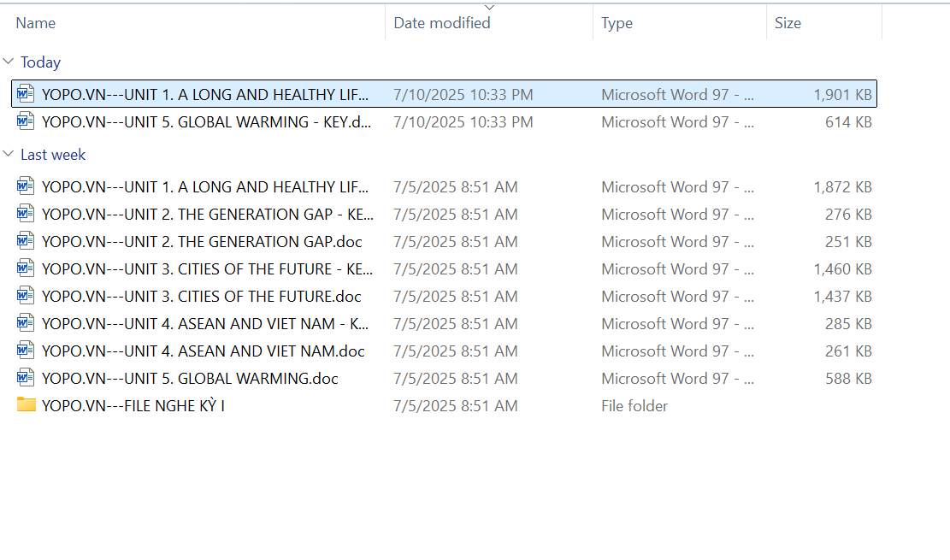Click Word icon of UNIT 2 THE GENERATION GAP.doc
Image resolution: width=950 pixels, height=560 pixels.
[x=26, y=242]
